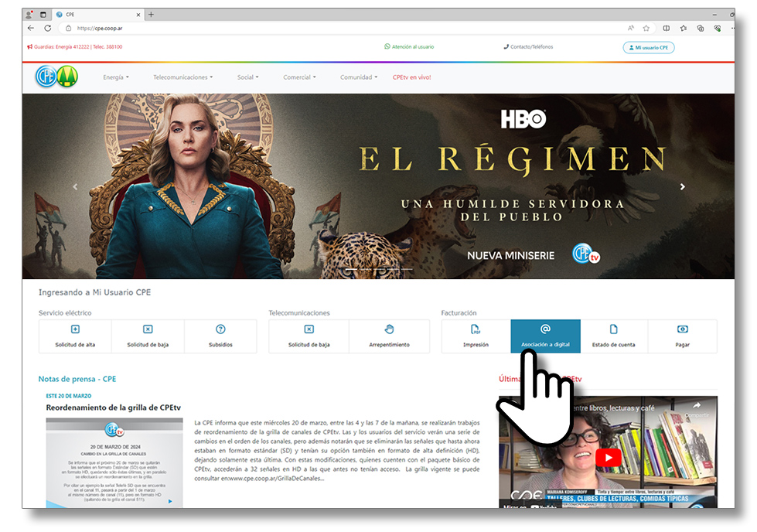Click ESTE 20 DE MARZO date label
The image size is (757, 532).
point(69,396)
